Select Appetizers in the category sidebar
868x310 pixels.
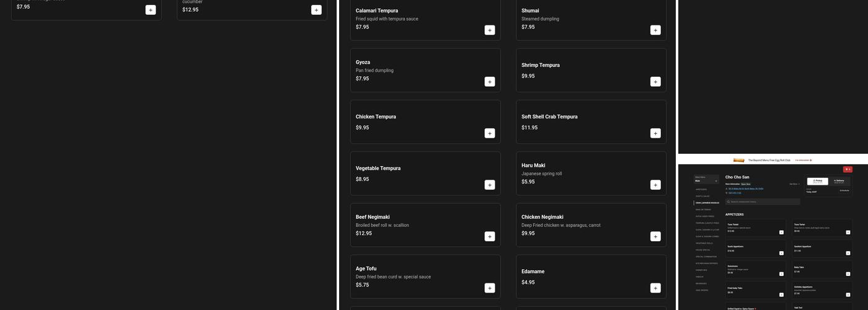(x=701, y=189)
